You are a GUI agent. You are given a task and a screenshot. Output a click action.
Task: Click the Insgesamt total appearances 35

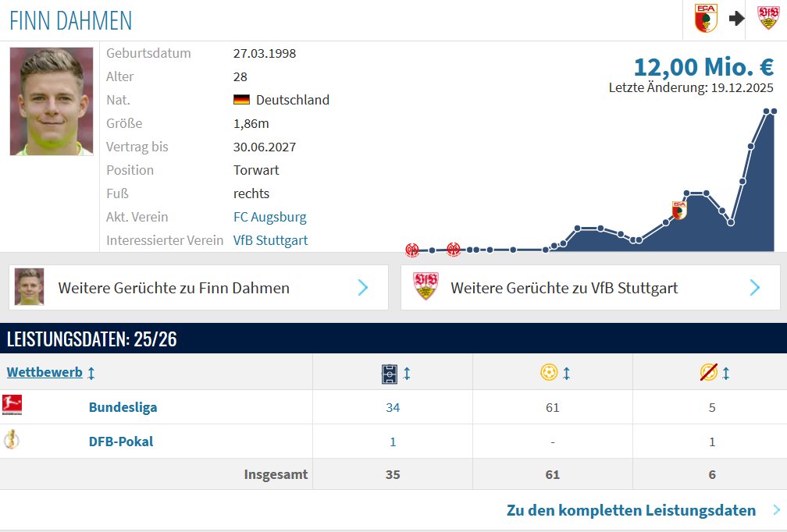(393, 474)
